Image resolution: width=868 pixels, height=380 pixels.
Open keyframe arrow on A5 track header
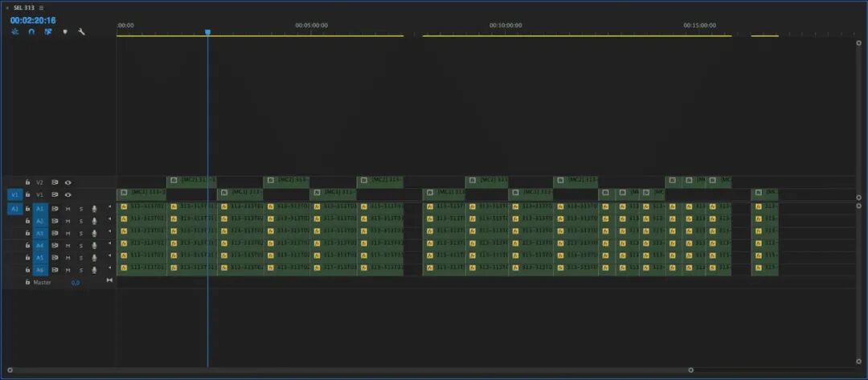coord(109,255)
